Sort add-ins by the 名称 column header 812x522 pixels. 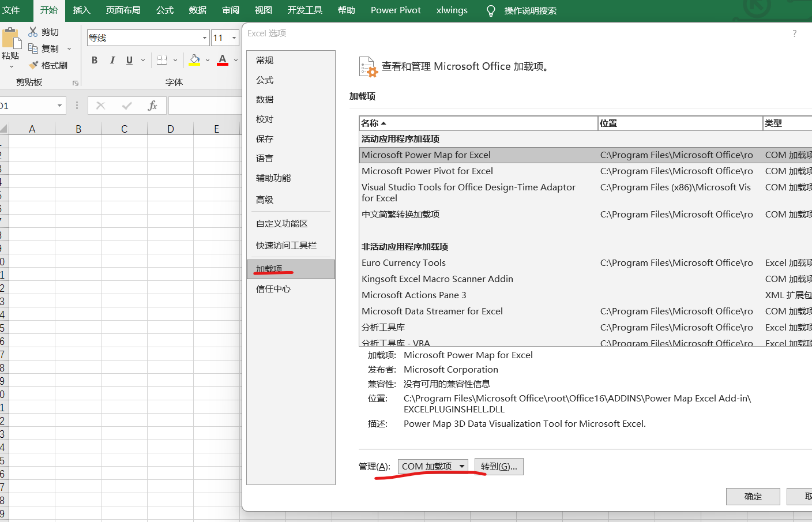(x=479, y=123)
